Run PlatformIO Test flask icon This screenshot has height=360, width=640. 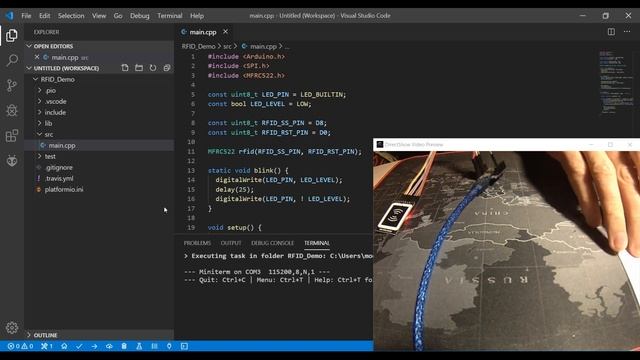[139, 346]
